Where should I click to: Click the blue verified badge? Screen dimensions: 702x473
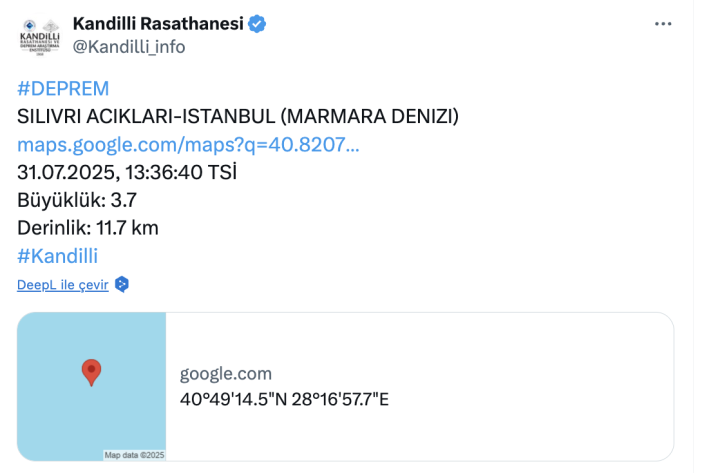tap(257, 24)
